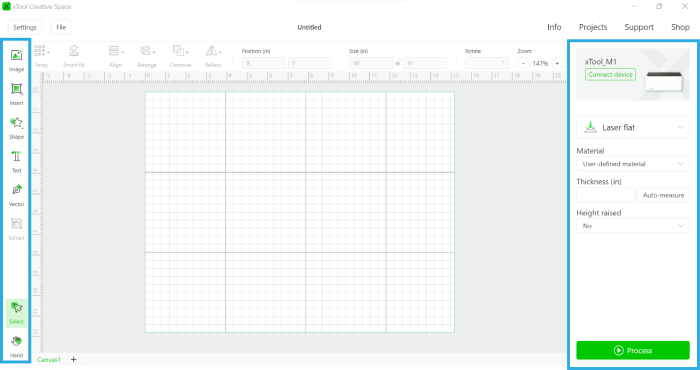Click the Select arrow tool

(17, 313)
